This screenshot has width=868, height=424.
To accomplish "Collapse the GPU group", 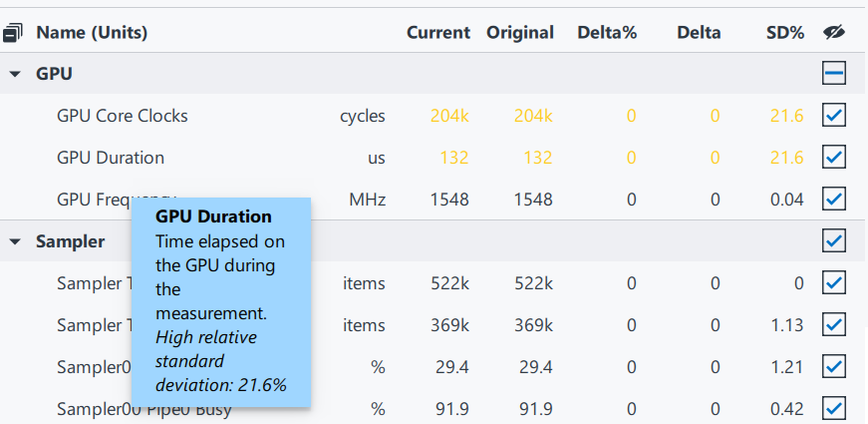I will [x=15, y=74].
